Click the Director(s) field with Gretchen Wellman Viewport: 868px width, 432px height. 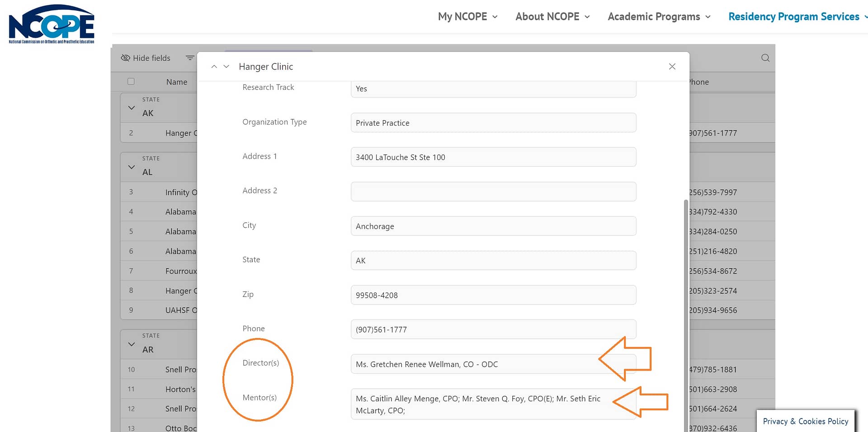click(x=493, y=364)
